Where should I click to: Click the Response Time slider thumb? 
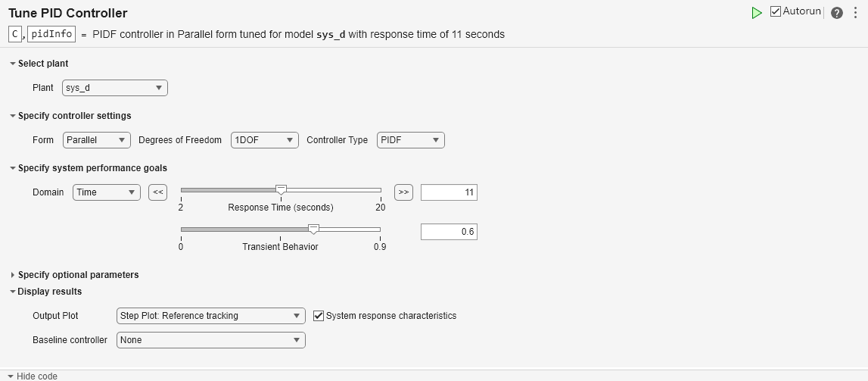point(281,189)
